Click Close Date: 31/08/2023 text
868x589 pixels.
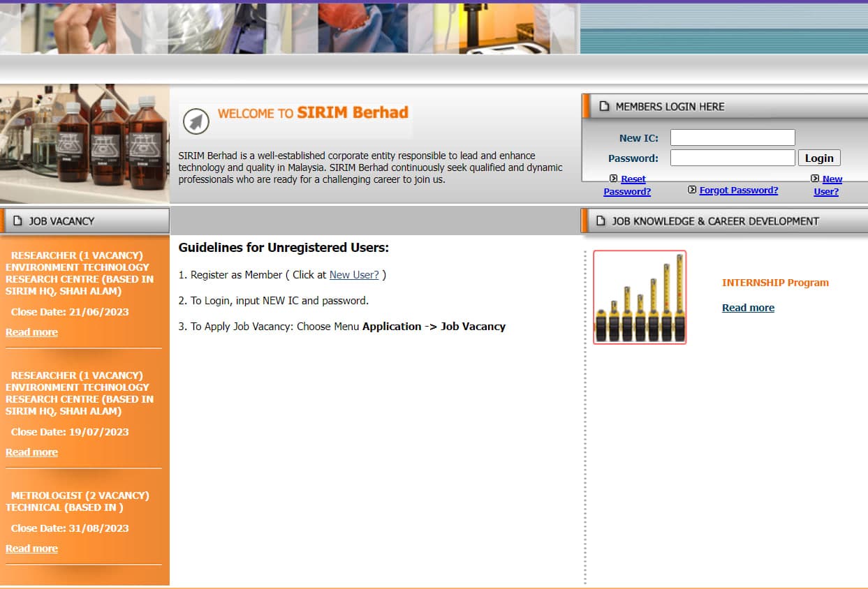(x=70, y=528)
